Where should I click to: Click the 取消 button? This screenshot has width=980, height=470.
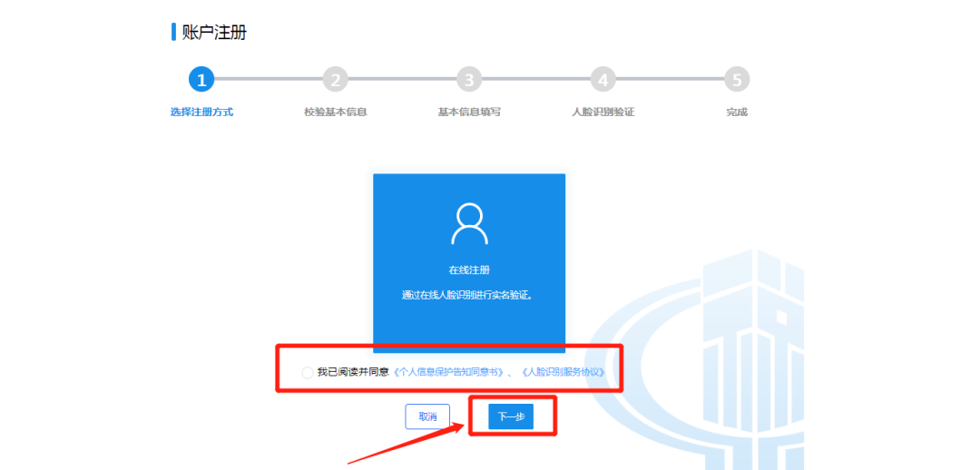pos(427,416)
